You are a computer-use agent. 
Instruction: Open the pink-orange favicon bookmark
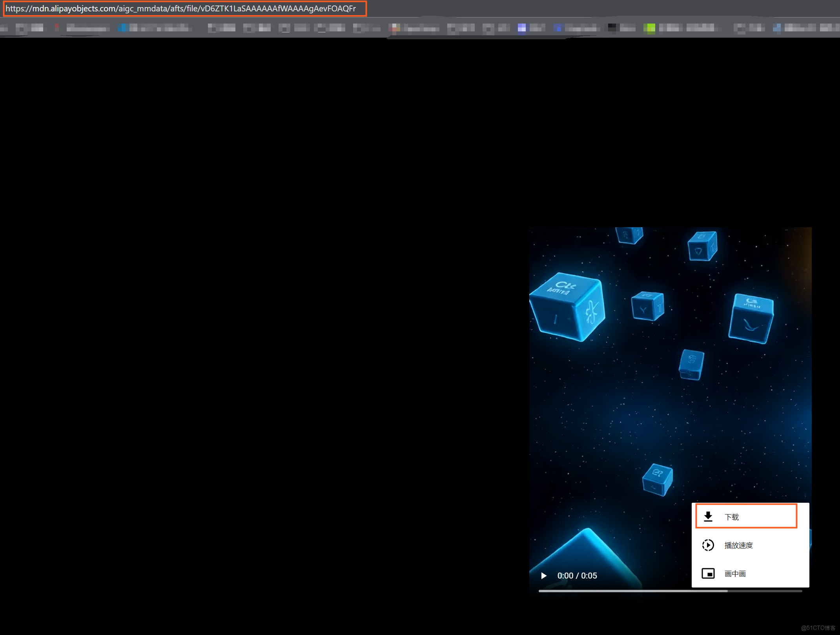tap(394, 28)
